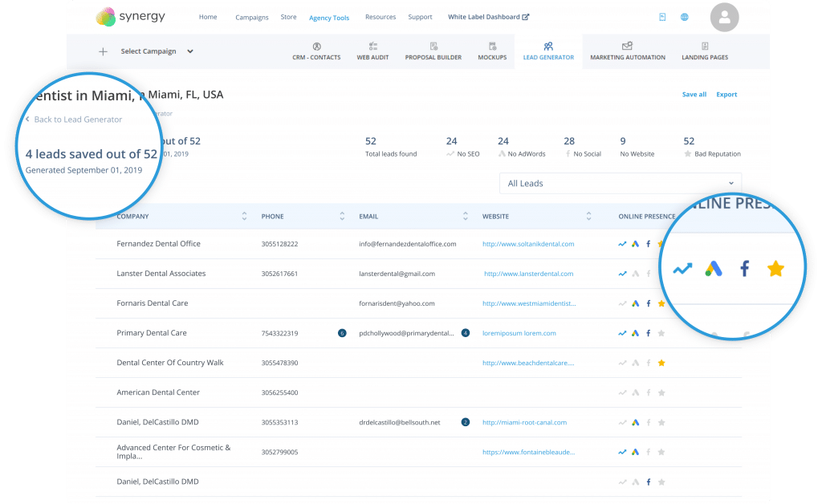Click the Facebook icon in Primary Dental Care row
The height and width of the screenshot is (504, 822).
pos(649,333)
